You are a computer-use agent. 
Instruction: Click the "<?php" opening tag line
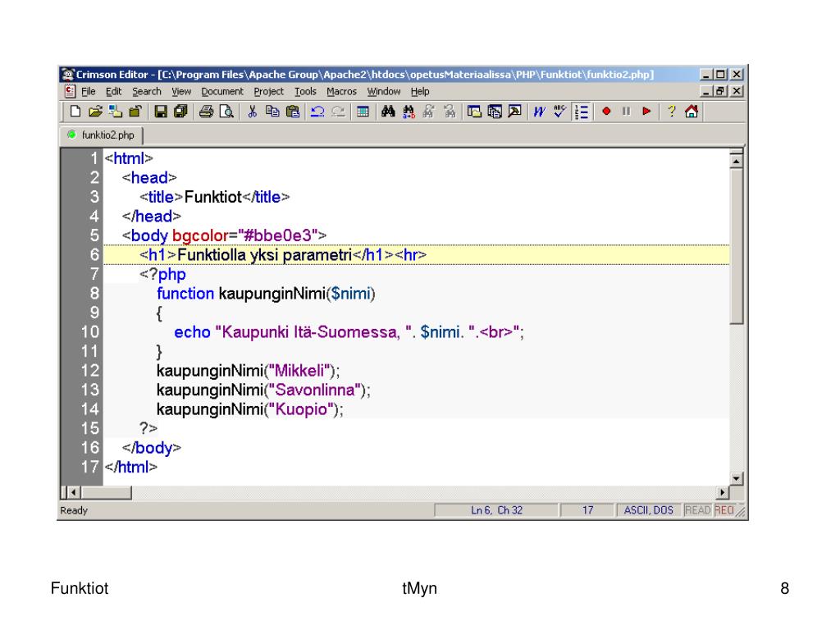[162, 274]
